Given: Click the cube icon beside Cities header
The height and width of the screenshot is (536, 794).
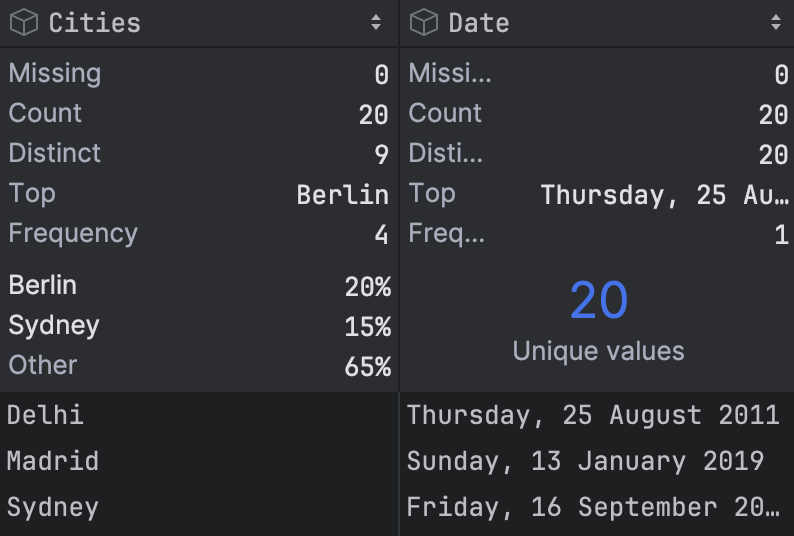Looking at the screenshot, I should pos(24,23).
